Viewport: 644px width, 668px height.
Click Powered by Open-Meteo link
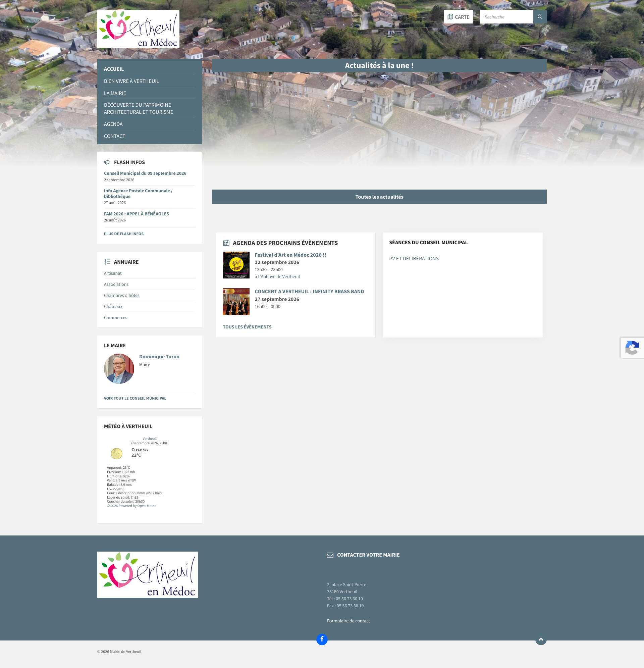click(x=131, y=506)
